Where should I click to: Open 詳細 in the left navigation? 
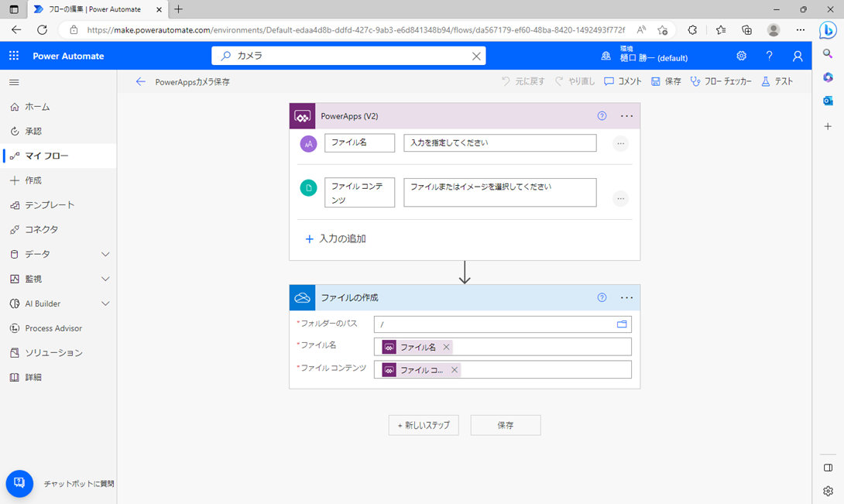click(x=58, y=377)
